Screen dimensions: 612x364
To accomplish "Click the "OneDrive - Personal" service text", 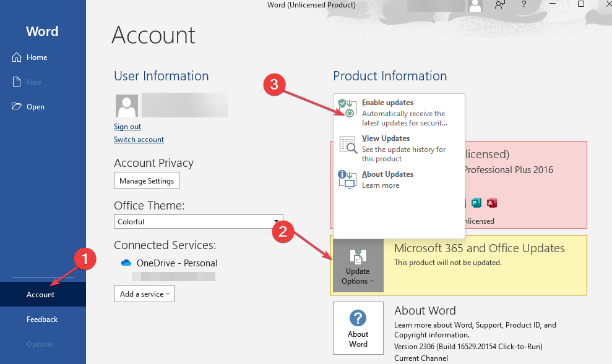I will (177, 263).
